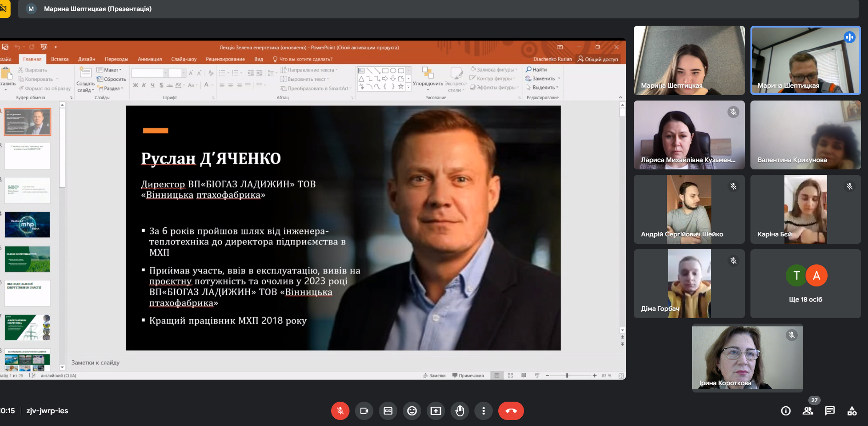Click the Redo icon in quick access toolbar

click(x=32, y=47)
